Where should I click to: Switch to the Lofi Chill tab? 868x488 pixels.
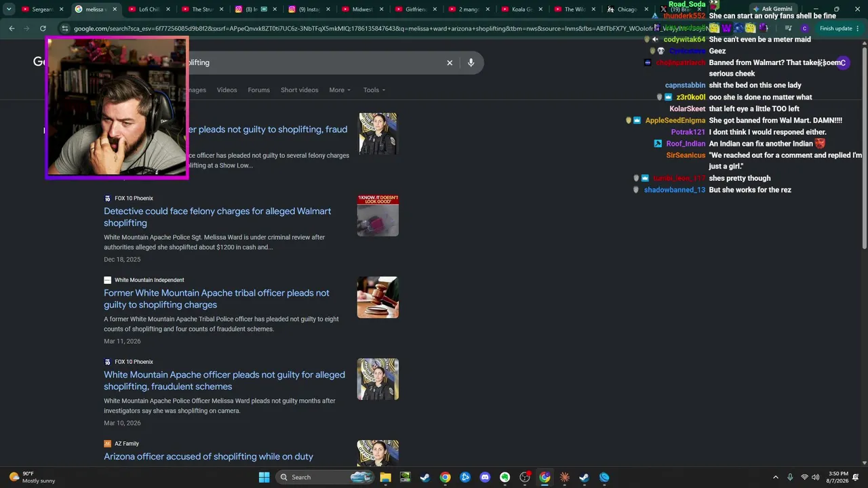coord(148,9)
